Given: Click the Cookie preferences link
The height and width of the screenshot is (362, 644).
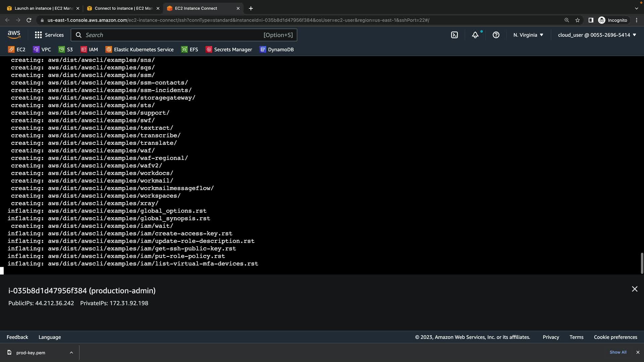Looking at the screenshot, I should tap(615, 337).
